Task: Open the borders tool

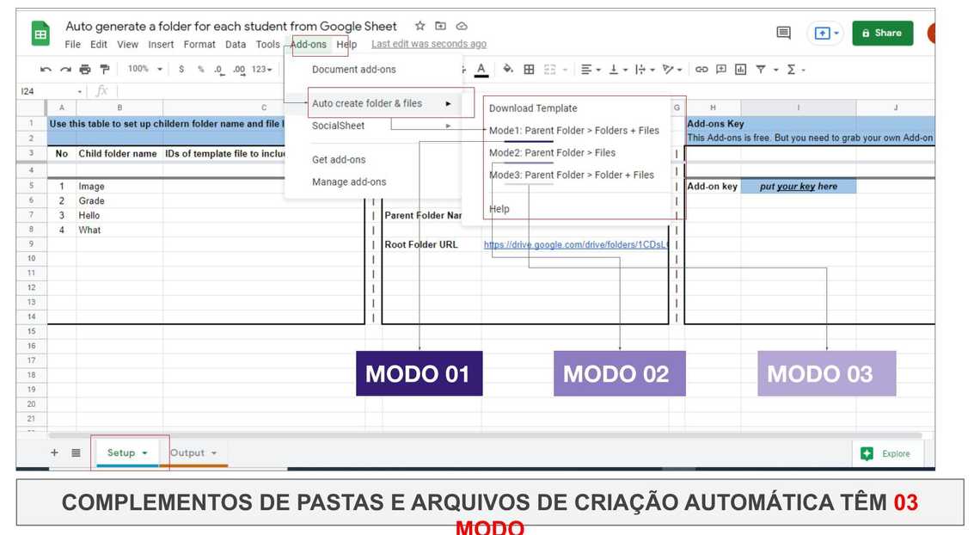Action: click(x=529, y=70)
